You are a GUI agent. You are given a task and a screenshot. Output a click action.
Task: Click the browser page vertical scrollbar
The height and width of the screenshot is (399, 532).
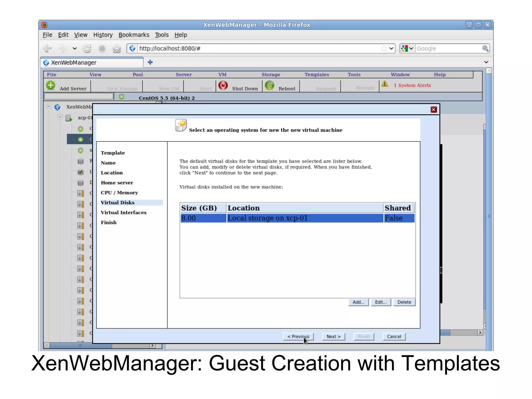(489, 209)
